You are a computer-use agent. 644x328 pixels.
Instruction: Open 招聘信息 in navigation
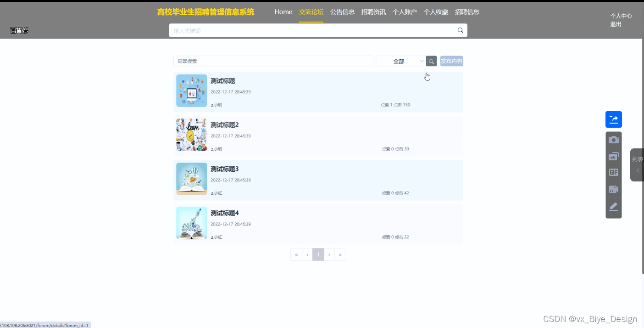(467, 12)
